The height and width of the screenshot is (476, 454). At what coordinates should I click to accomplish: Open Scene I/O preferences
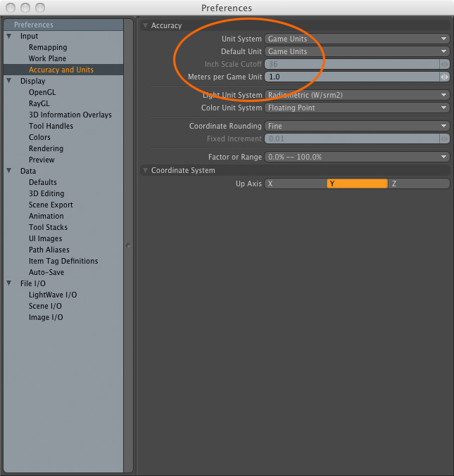45,306
